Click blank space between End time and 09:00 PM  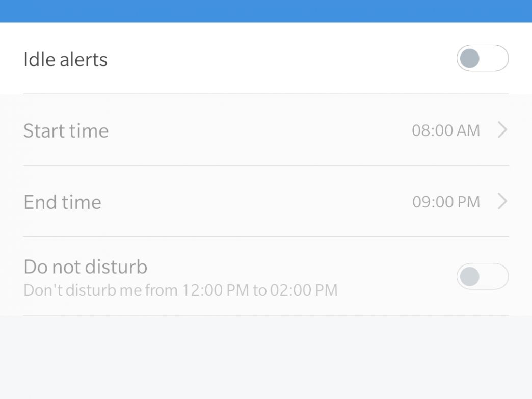coord(255,202)
